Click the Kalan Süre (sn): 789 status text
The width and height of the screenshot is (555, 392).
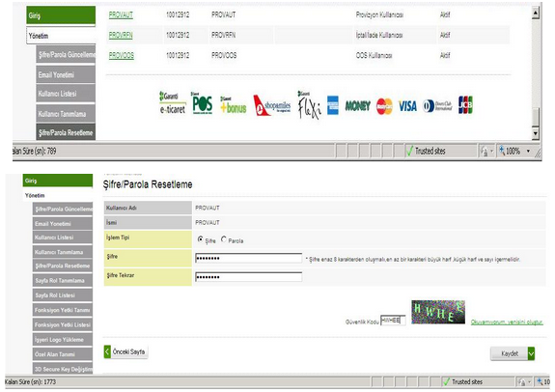[x=35, y=152]
